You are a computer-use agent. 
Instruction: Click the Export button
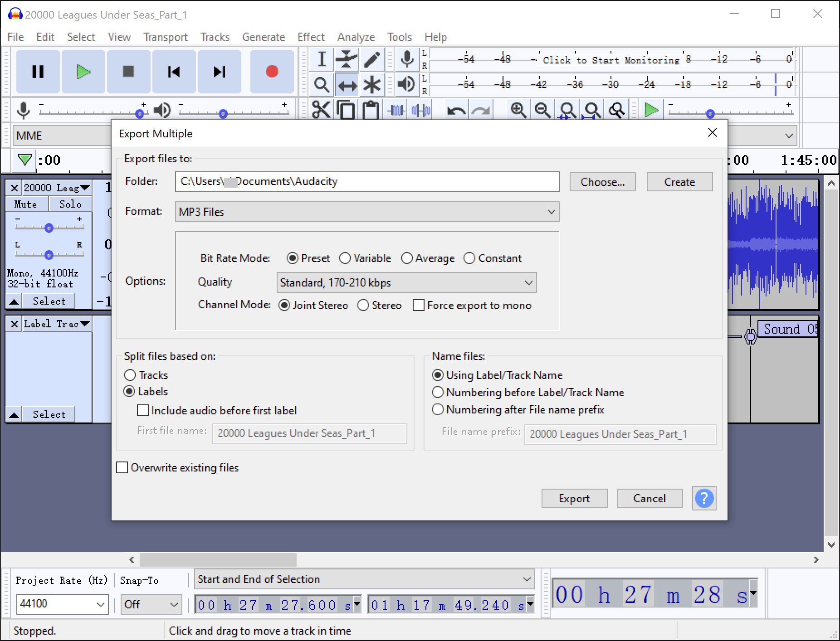[574, 498]
